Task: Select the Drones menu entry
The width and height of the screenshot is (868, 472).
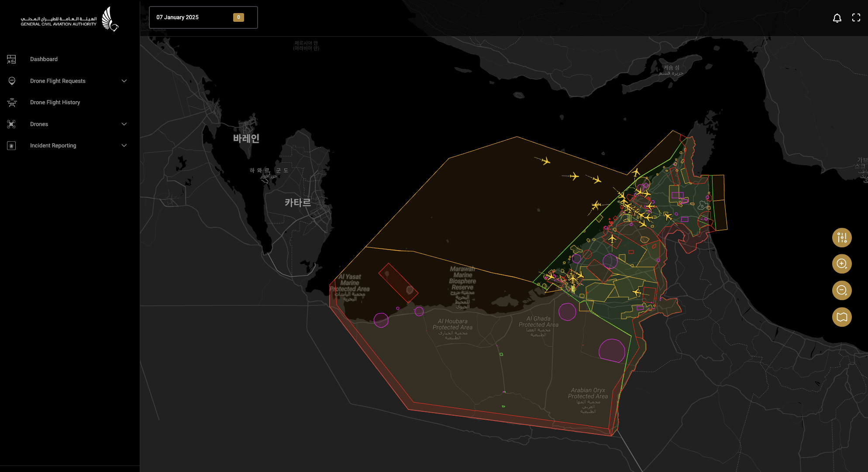Action: point(39,124)
